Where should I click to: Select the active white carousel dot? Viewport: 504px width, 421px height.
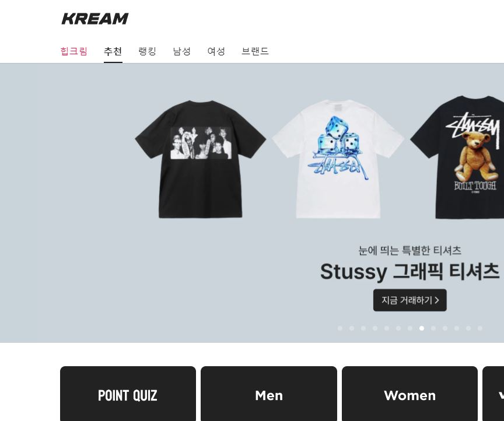tap(422, 328)
